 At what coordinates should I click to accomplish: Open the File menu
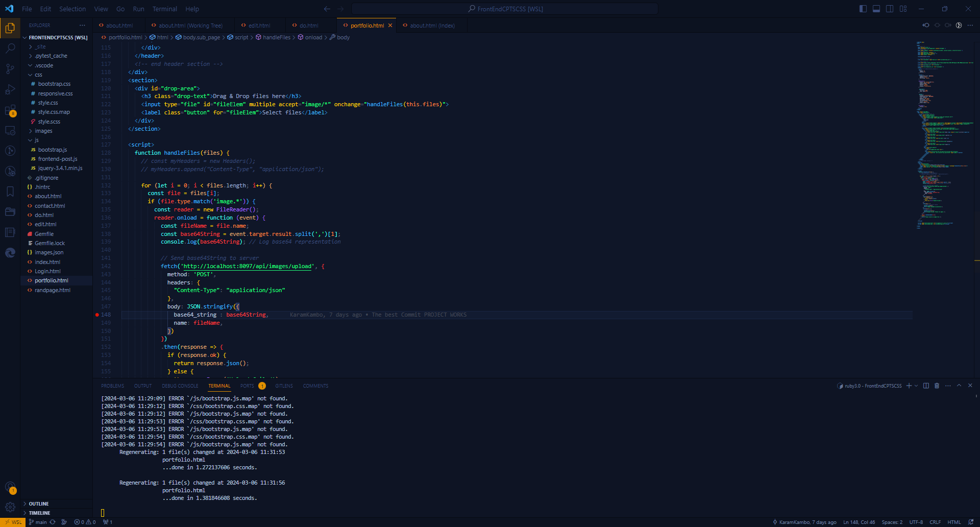pyautogui.click(x=27, y=9)
